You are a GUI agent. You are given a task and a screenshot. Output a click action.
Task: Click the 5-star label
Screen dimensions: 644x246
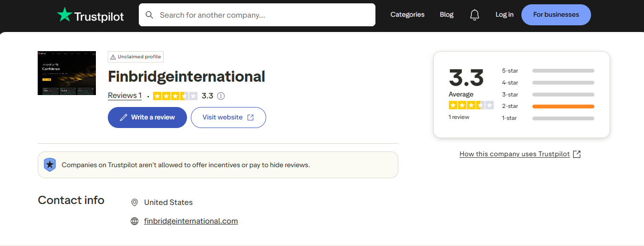point(510,71)
